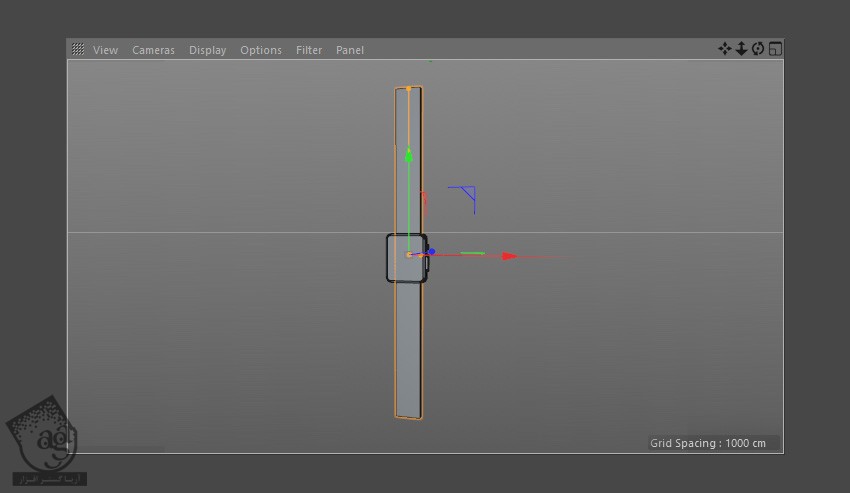Viewport: 850px width, 493px height.
Task: Click the blue Z-axis dot handle
Action: pos(432,251)
